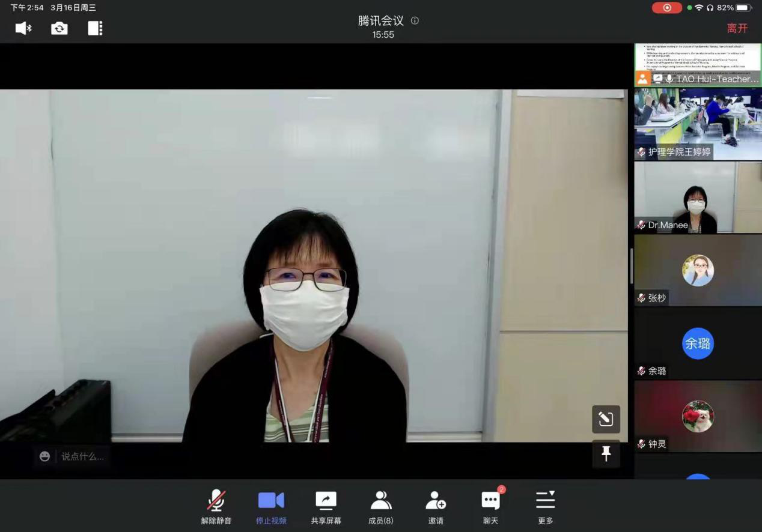Tap the muted mic icon beside 张杪

point(641,298)
